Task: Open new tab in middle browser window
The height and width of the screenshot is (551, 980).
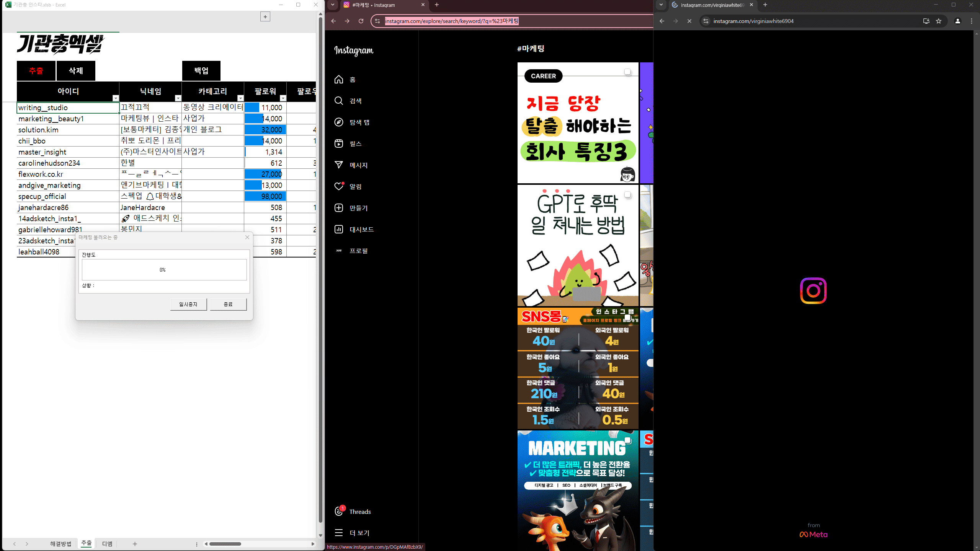Action: (437, 5)
